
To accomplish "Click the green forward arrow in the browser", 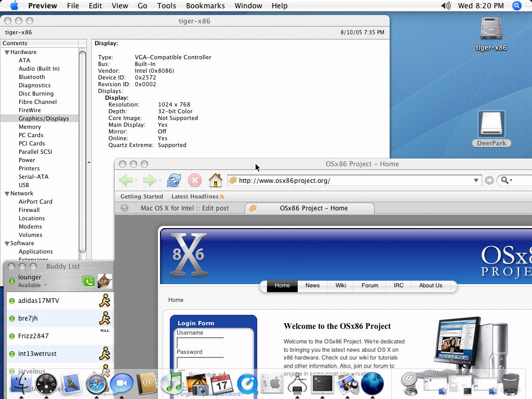I will coord(150,180).
